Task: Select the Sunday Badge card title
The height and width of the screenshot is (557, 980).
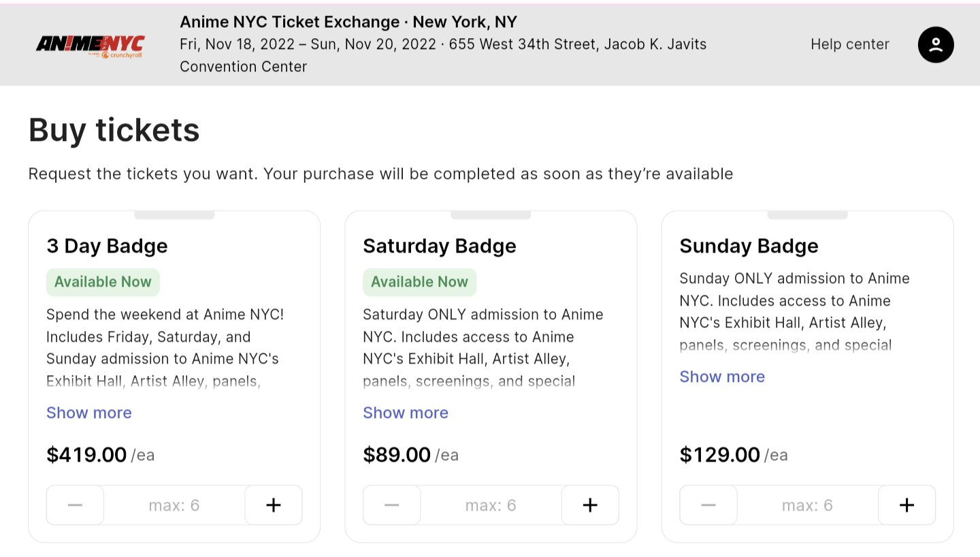Action: click(749, 246)
